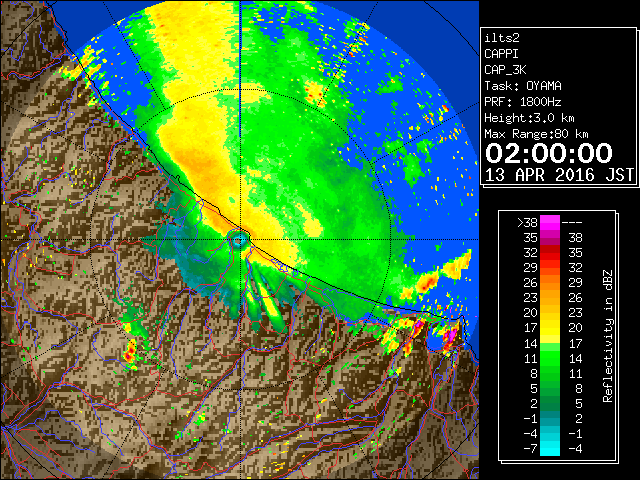Click the PRF: 1800Hz value
This screenshot has height=480, width=640.
(523, 102)
